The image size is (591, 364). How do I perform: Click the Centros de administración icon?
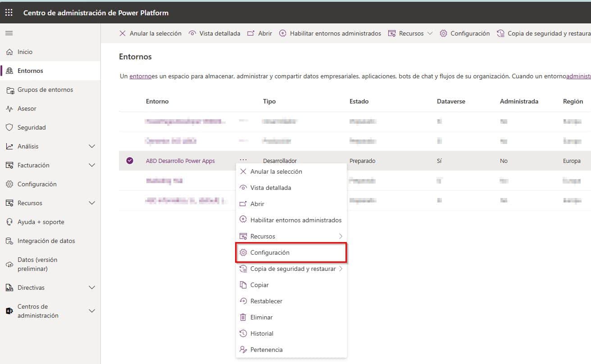[x=9, y=311]
